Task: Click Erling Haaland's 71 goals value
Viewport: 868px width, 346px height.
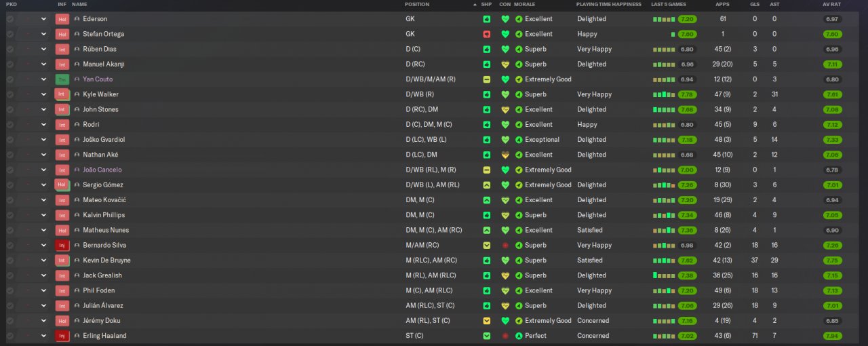Action: click(755, 336)
